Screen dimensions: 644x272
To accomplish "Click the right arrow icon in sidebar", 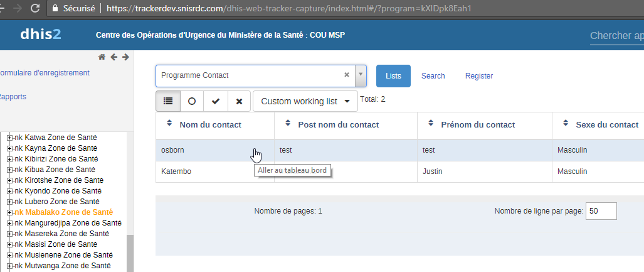I will coord(125,57).
